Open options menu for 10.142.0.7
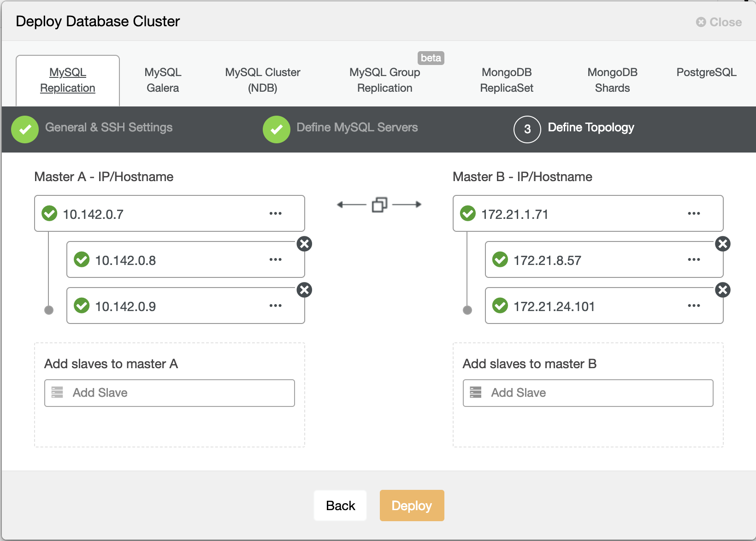 [276, 213]
